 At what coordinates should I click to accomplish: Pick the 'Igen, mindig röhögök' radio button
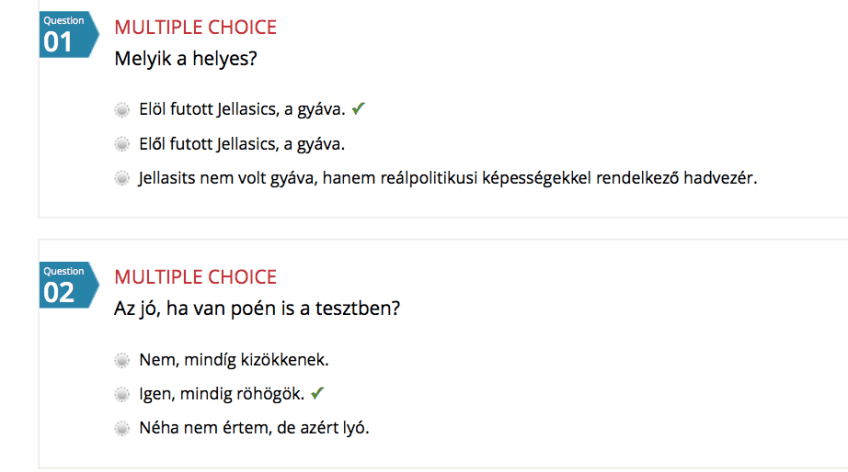[122, 394]
